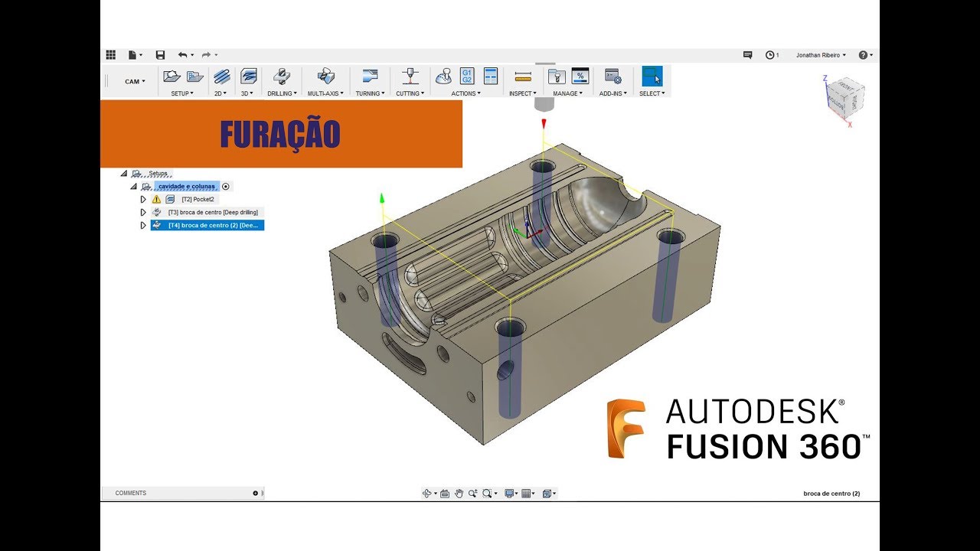Select the Setups root item
The image size is (980, 551).
coord(158,173)
